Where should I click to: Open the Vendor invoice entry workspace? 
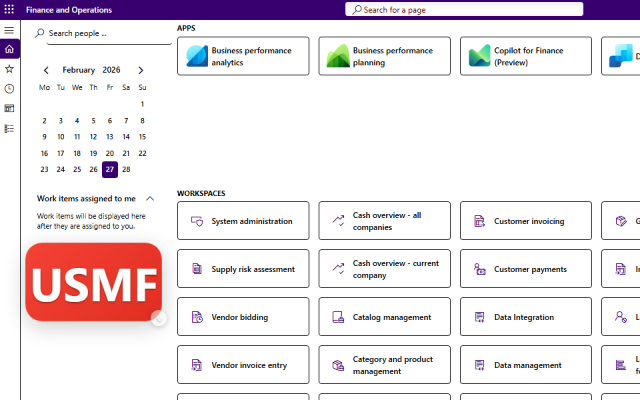click(243, 365)
